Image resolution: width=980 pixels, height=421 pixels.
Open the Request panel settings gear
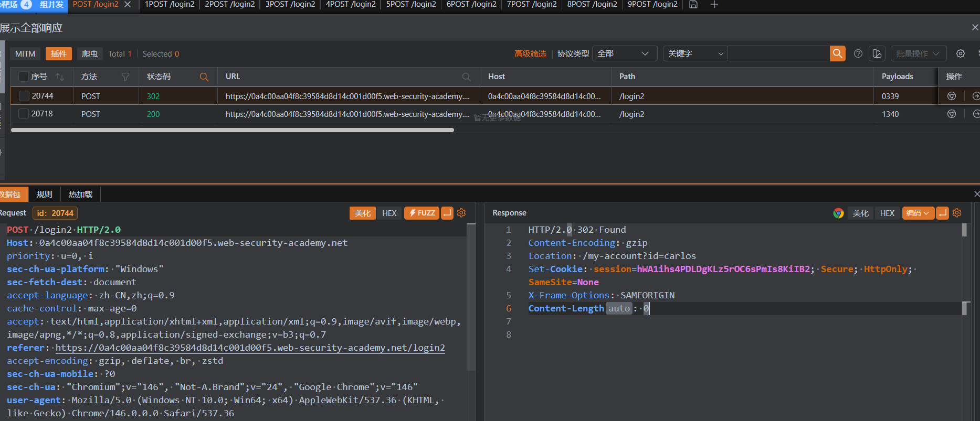tap(461, 213)
